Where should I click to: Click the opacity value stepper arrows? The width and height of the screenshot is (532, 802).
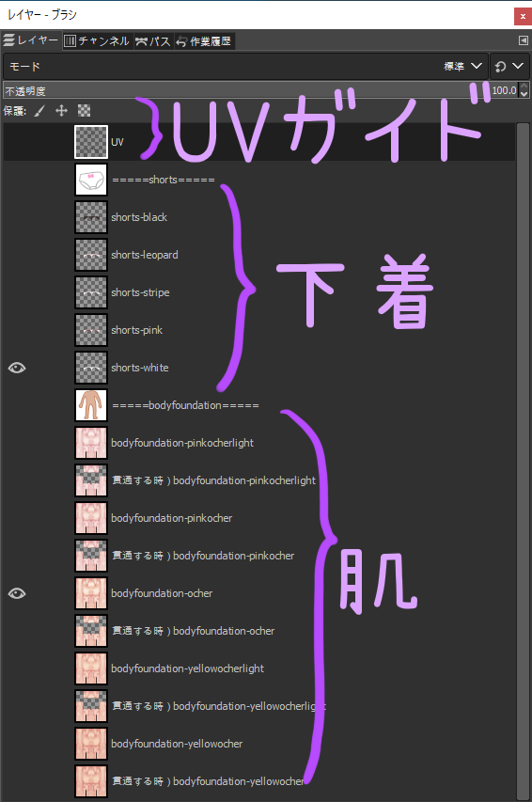point(524,90)
